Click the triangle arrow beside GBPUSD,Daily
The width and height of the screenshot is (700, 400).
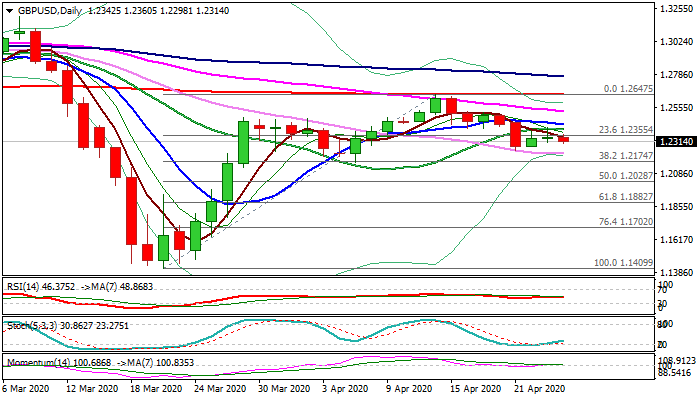7,10
